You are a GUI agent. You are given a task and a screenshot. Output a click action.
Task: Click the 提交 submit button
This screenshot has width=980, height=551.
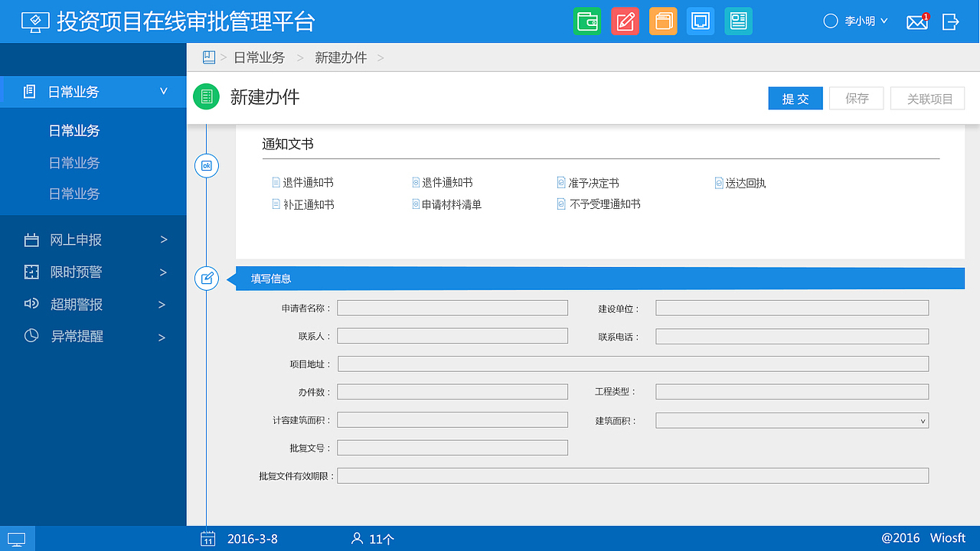[x=795, y=99]
